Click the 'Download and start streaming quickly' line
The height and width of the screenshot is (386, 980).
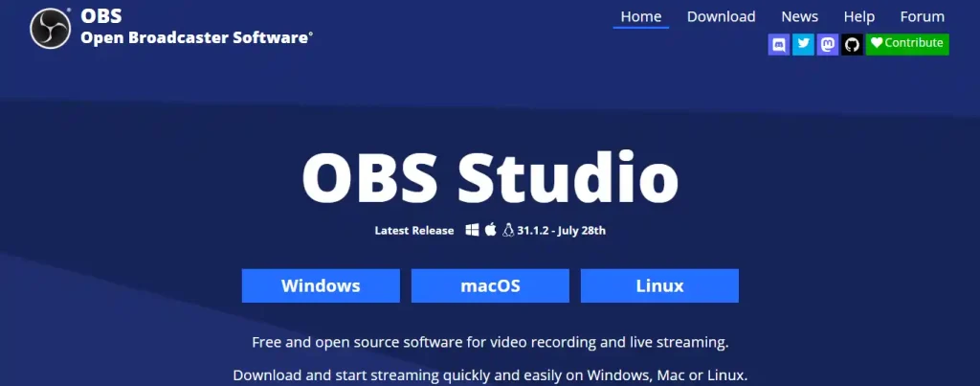tap(490, 375)
